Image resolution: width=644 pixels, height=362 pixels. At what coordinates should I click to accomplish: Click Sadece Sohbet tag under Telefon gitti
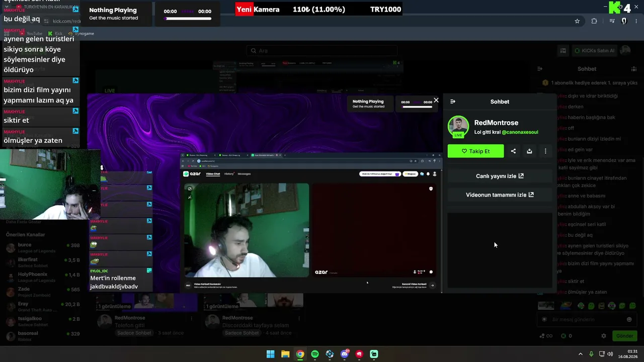click(x=135, y=333)
